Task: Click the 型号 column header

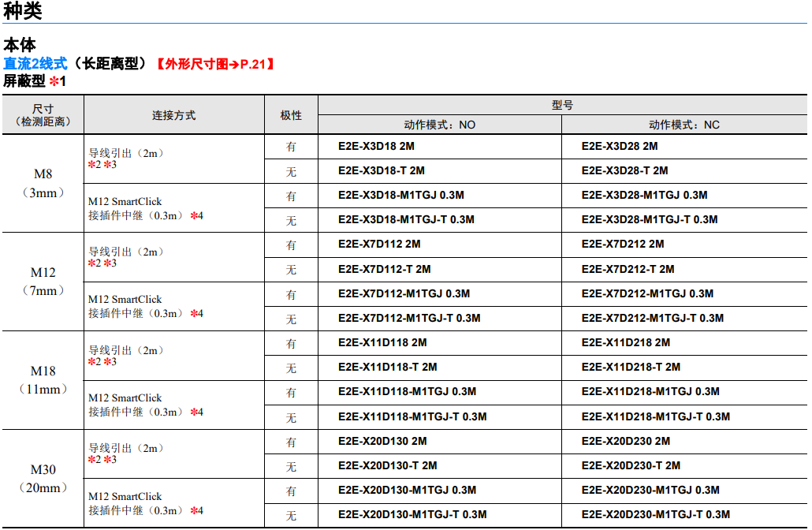Action: coord(562,105)
